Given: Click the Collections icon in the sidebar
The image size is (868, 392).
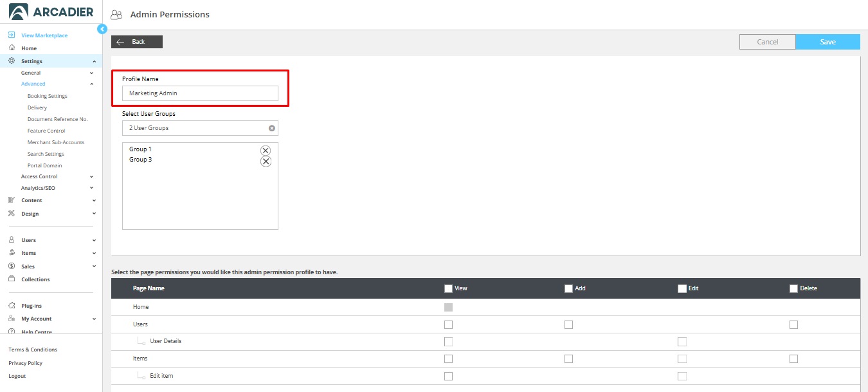Looking at the screenshot, I should [12, 279].
